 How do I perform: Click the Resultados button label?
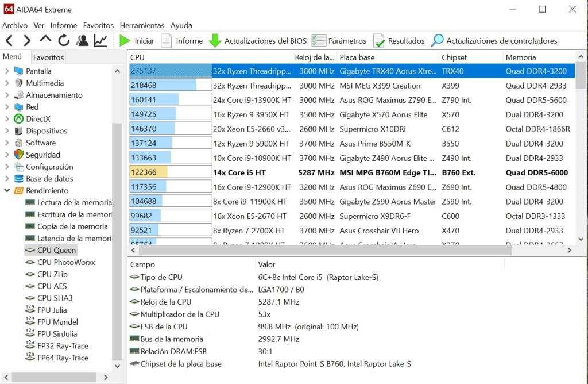click(x=406, y=41)
